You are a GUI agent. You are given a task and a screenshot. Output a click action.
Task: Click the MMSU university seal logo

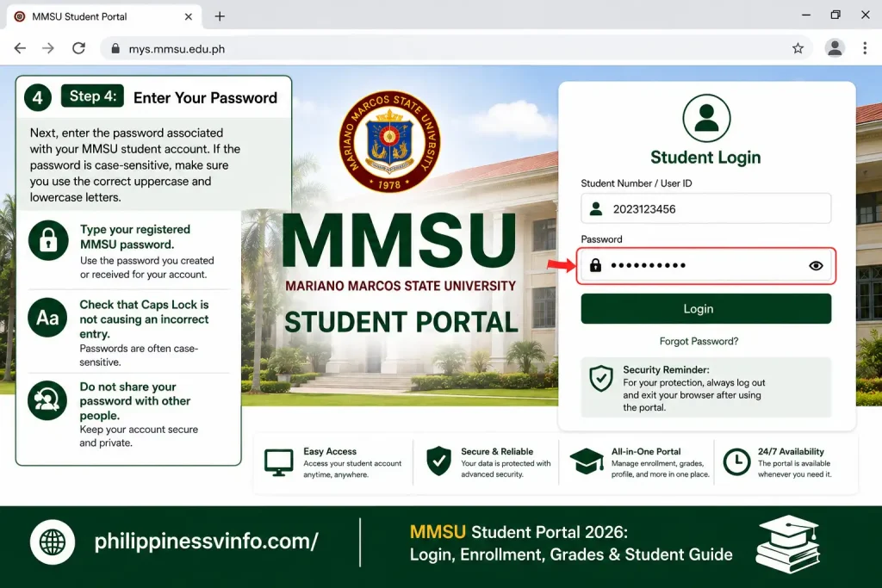pyautogui.click(x=389, y=141)
